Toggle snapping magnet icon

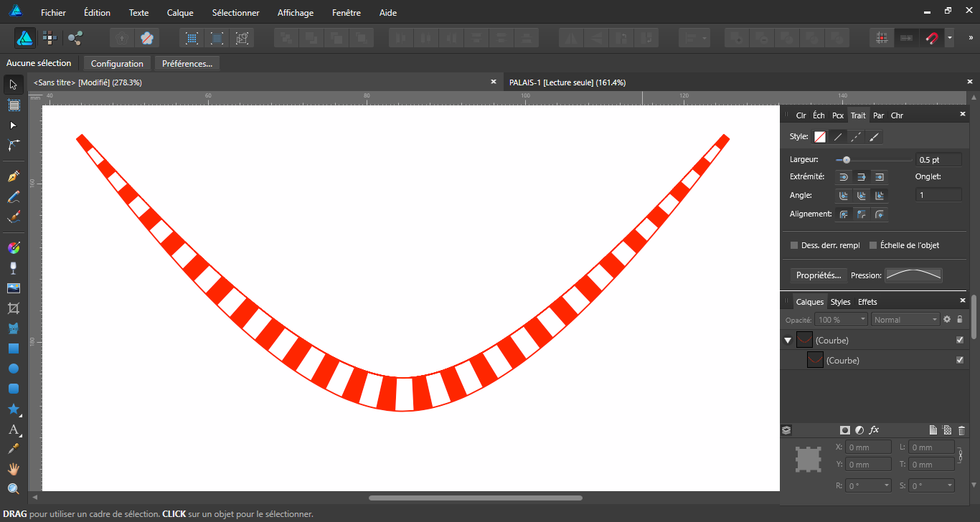pos(933,37)
